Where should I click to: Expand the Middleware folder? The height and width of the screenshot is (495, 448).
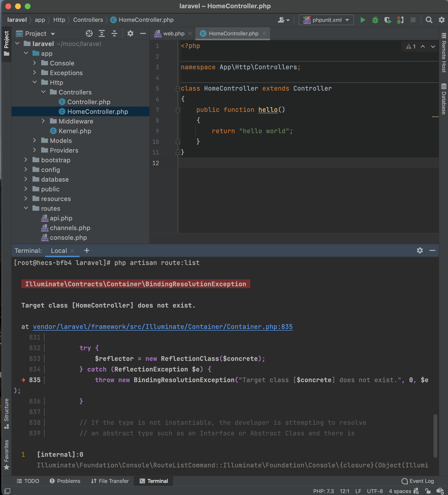point(43,121)
